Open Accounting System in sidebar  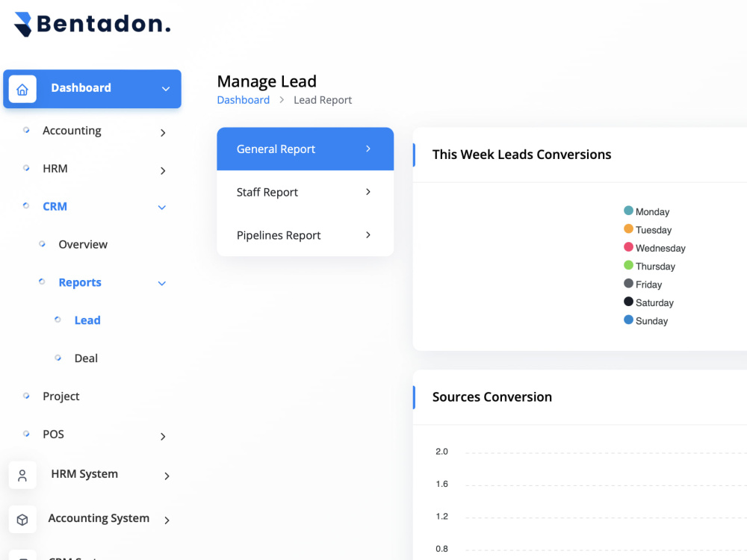pyautogui.click(x=99, y=518)
